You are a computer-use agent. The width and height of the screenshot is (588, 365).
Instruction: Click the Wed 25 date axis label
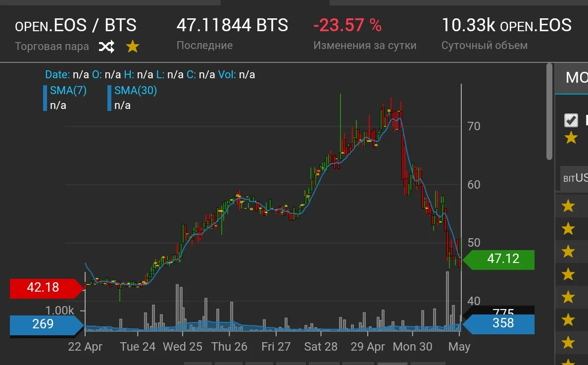point(183,346)
